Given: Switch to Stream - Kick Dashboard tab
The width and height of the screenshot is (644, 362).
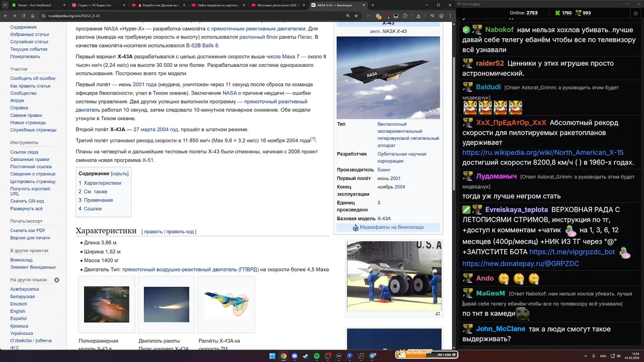Looking at the screenshot, I should coord(37,5).
